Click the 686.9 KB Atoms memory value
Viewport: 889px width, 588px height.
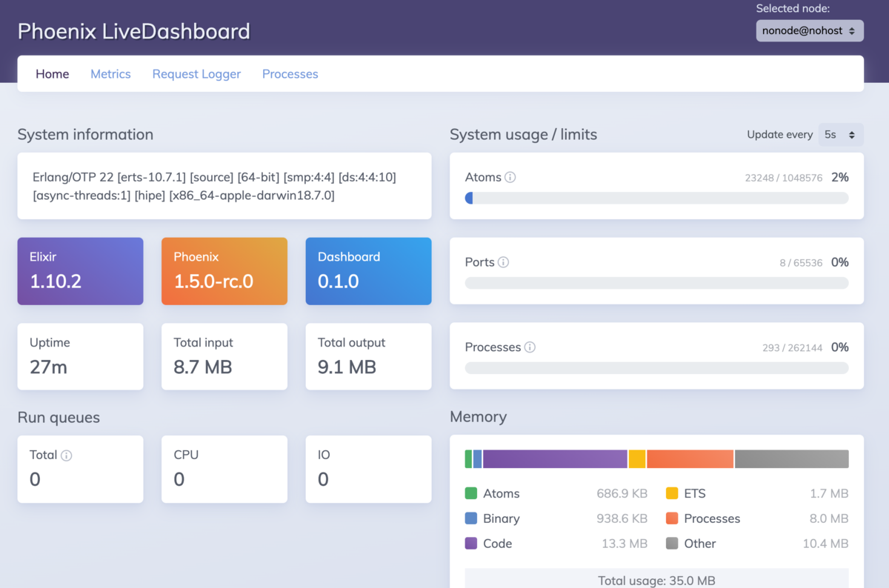[622, 493]
